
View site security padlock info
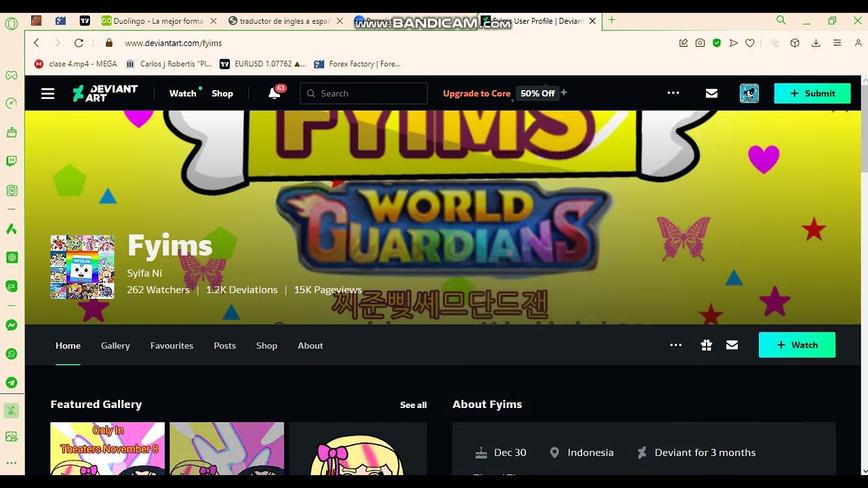click(108, 43)
